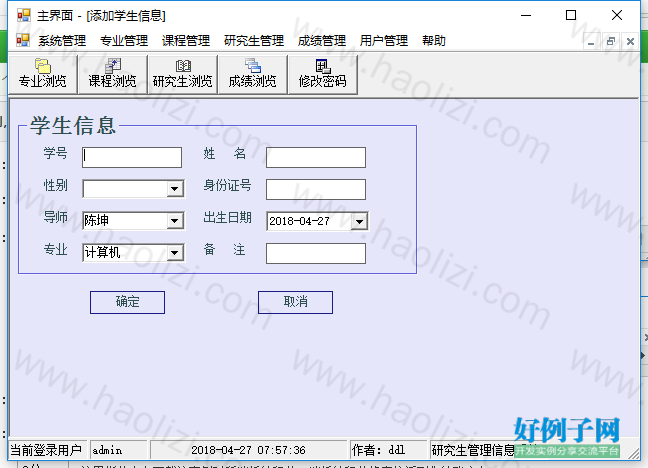The image size is (648, 468).
Task: Expand the 导师 dropdown arrow
Action: click(x=175, y=221)
